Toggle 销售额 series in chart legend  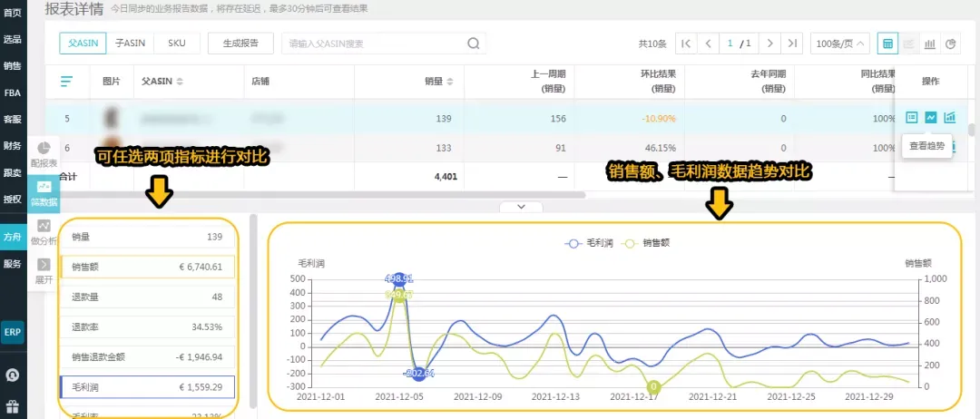[x=647, y=244]
